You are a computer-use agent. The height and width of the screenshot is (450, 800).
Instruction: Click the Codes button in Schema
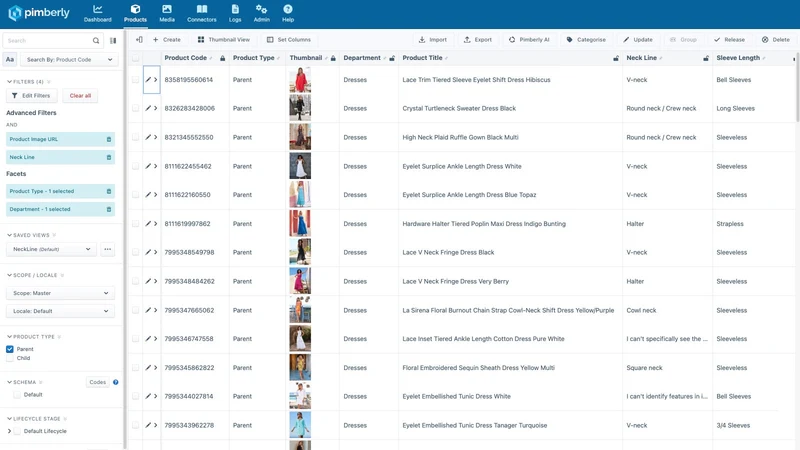tap(97, 382)
